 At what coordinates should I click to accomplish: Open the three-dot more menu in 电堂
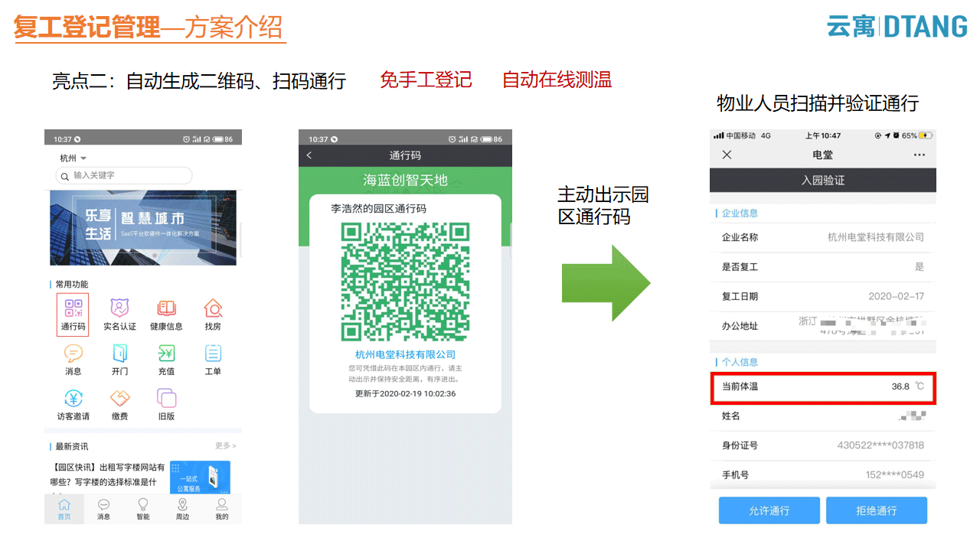click(x=919, y=155)
